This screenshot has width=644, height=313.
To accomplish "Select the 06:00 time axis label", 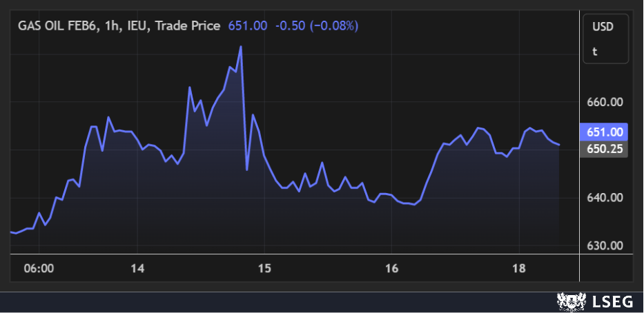I will point(39,268).
